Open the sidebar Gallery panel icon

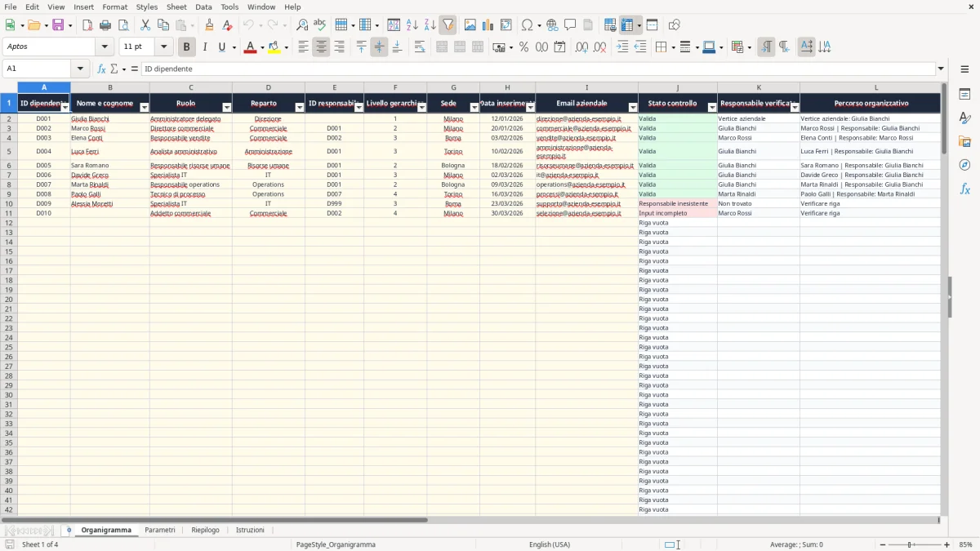tap(964, 141)
